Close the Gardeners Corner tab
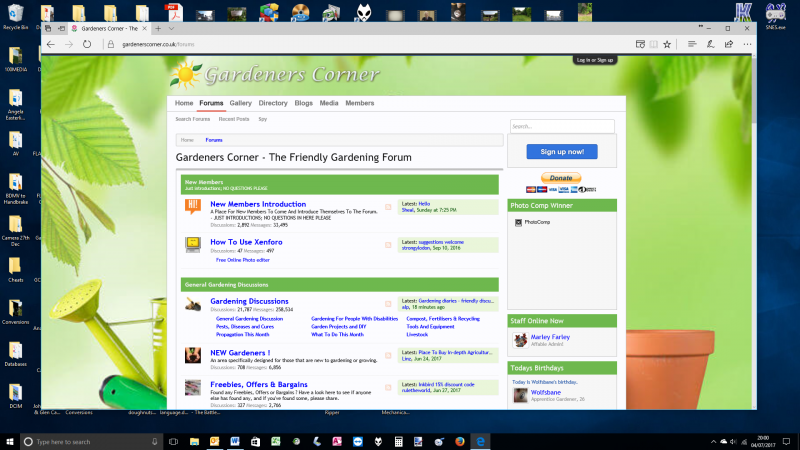Screen dimensions: 800x450 pos(144,29)
